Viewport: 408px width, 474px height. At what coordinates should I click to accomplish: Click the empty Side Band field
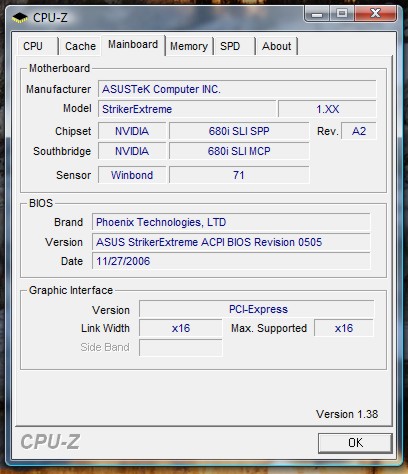pyautogui.click(x=181, y=347)
